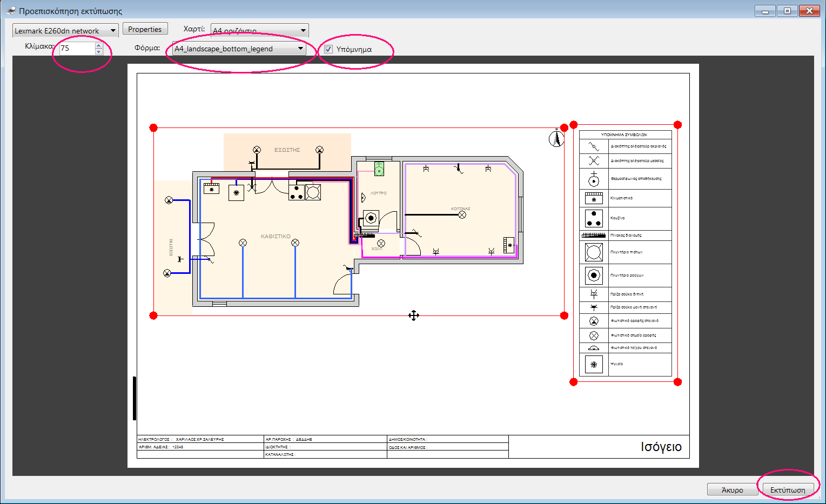Click the Θερμοσίφωνας symbol in the legend
Image resolution: width=826 pixels, height=504 pixels.
pyautogui.click(x=594, y=179)
